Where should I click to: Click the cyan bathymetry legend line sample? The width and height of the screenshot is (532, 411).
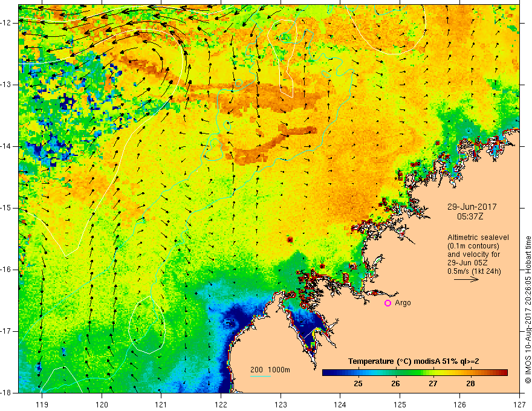pyautogui.click(x=260, y=376)
